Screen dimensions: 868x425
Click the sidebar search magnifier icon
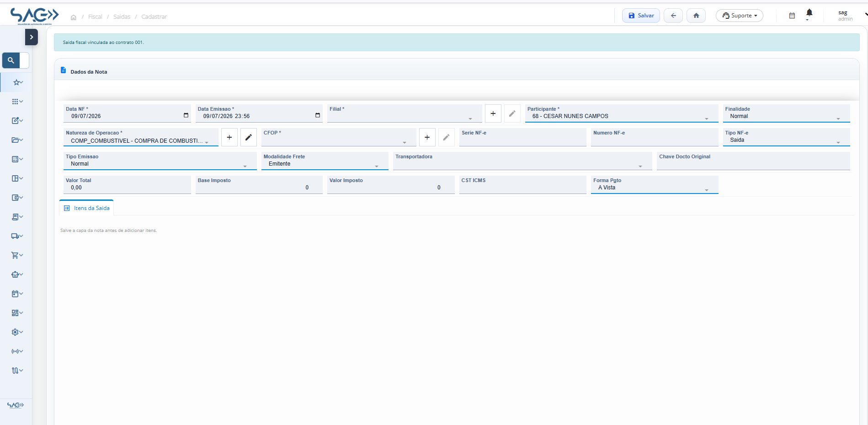pyautogui.click(x=11, y=60)
